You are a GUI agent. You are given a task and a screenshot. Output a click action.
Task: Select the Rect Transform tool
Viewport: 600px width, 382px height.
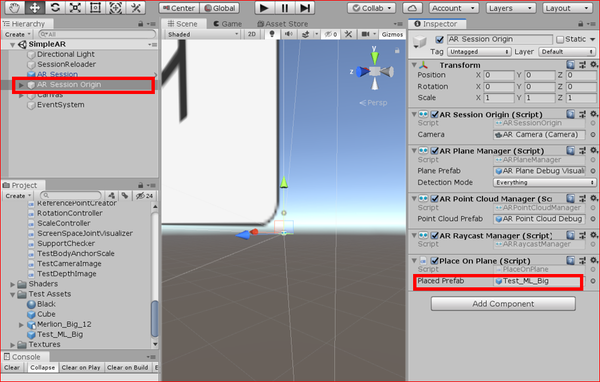(95, 8)
